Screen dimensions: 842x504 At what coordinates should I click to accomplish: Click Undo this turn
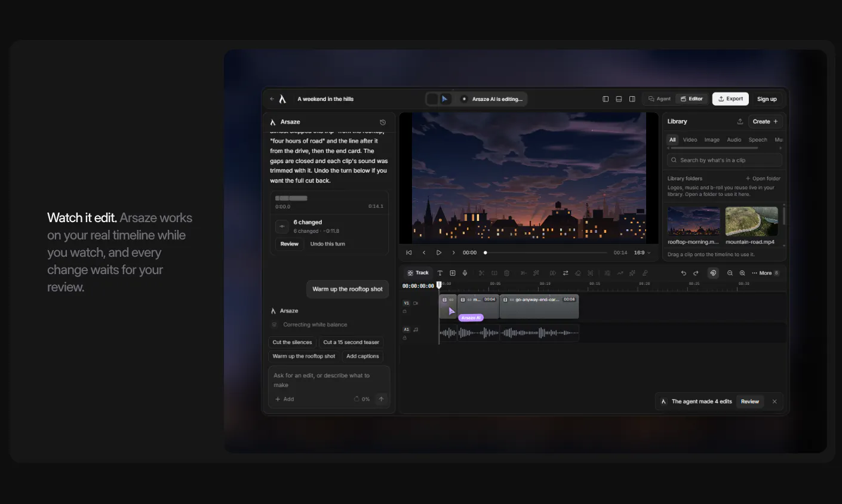coord(327,244)
